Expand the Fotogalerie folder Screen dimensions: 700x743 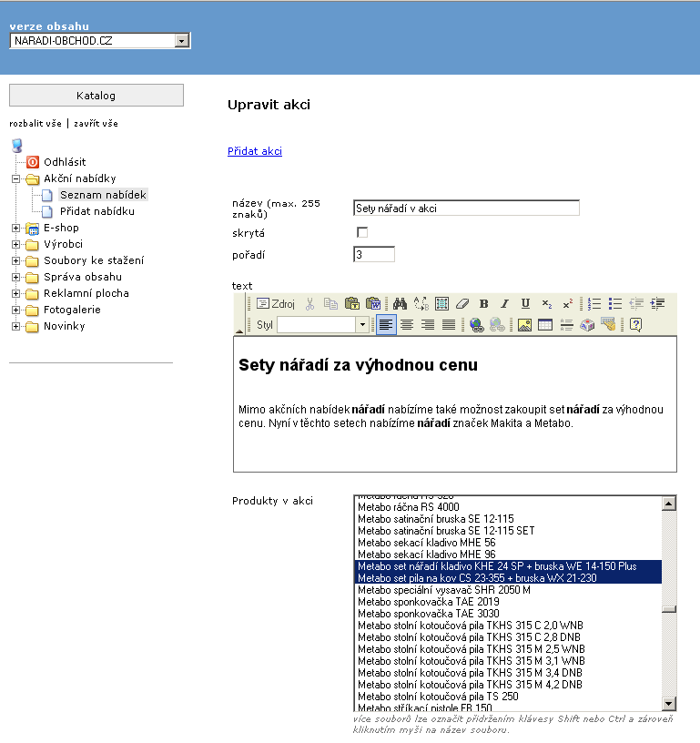point(16,310)
